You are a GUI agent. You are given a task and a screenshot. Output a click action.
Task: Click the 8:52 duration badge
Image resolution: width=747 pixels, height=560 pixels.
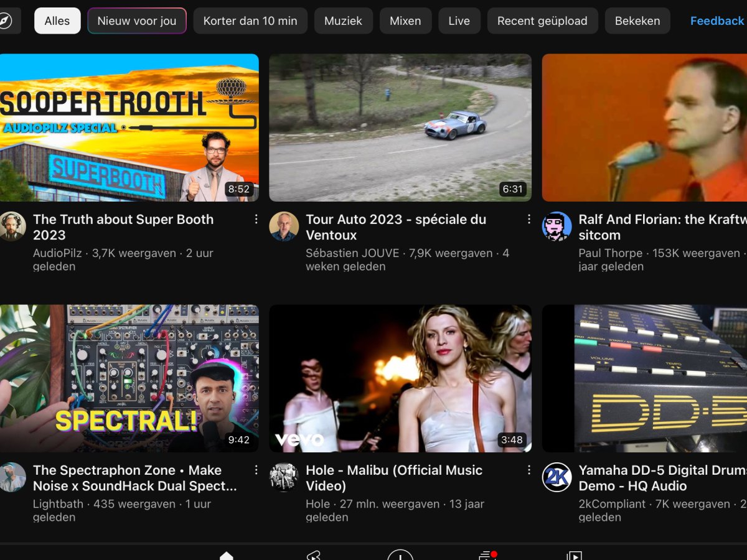tap(239, 189)
